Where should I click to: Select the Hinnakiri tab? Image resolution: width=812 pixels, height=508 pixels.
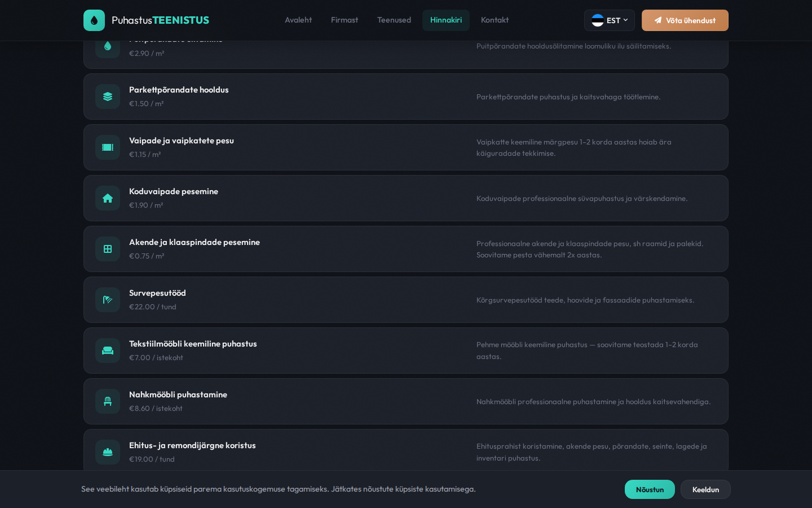click(x=446, y=20)
